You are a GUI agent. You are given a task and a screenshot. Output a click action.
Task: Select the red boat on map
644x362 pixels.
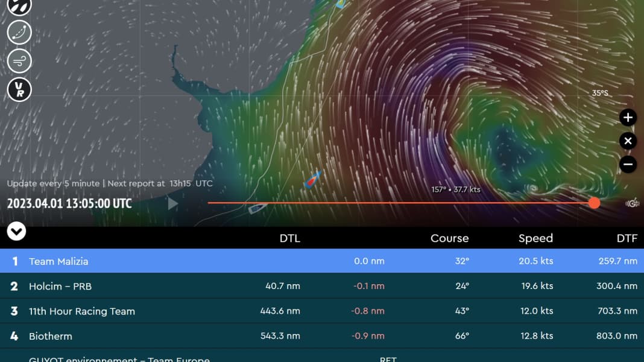312,179
